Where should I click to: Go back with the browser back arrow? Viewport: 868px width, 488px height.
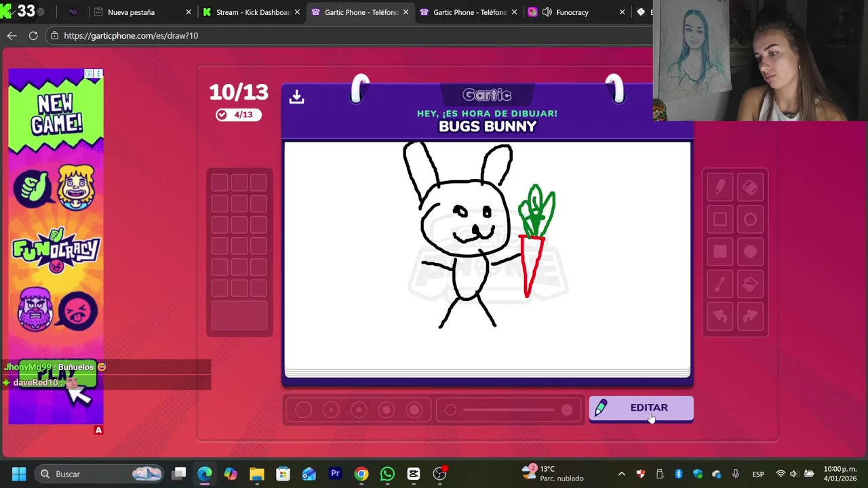pos(12,35)
